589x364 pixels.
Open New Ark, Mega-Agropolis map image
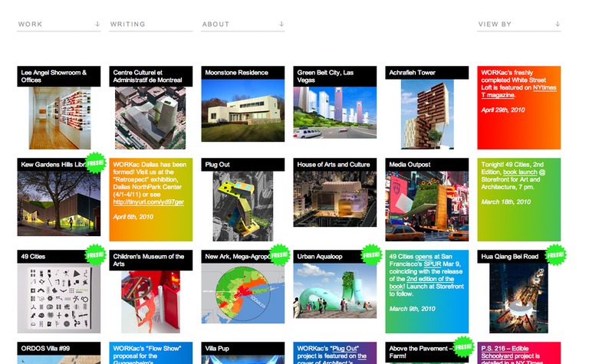click(242, 293)
